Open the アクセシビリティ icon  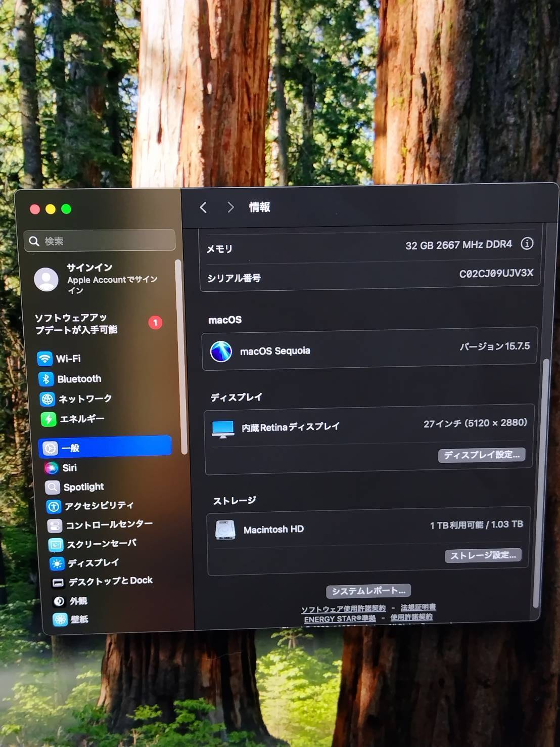pos(54,506)
